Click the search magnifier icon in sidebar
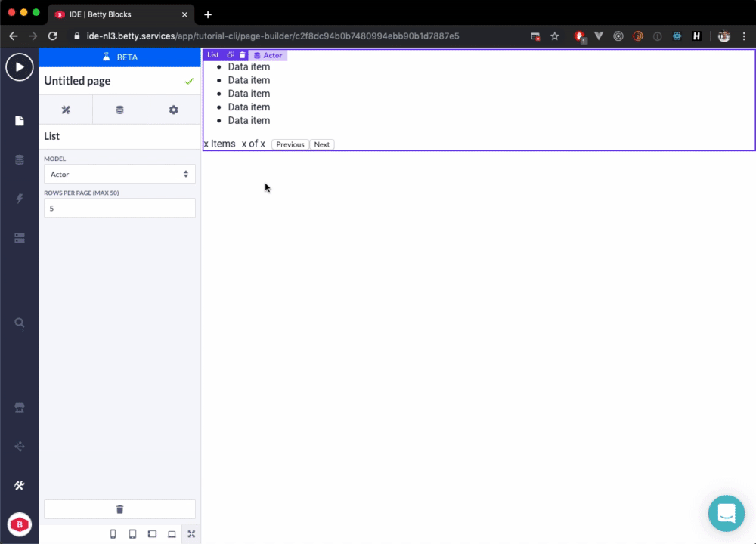 click(x=20, y=323)
